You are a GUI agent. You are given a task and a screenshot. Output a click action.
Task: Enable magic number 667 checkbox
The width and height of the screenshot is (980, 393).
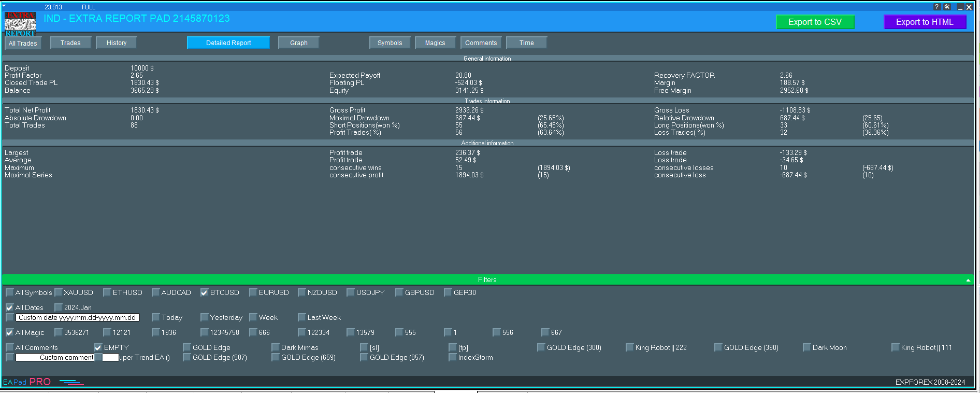tap(545, 332)
